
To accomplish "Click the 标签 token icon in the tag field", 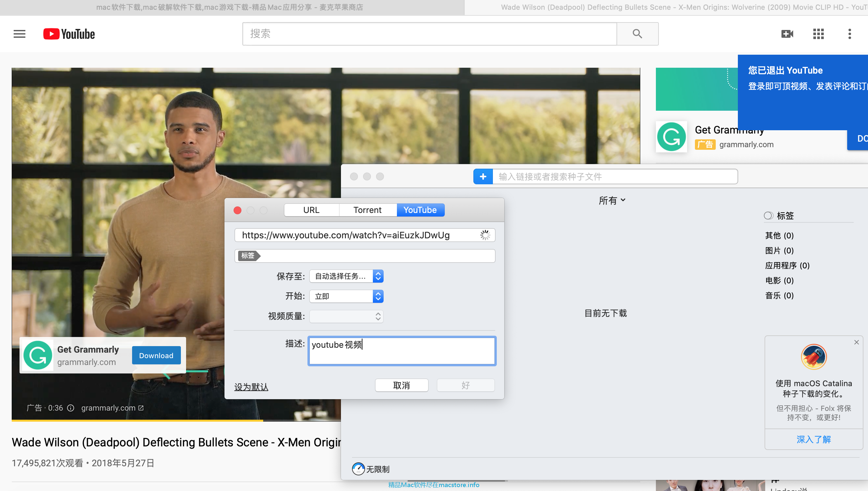I will pyautogui.click(x=249, y=256).
